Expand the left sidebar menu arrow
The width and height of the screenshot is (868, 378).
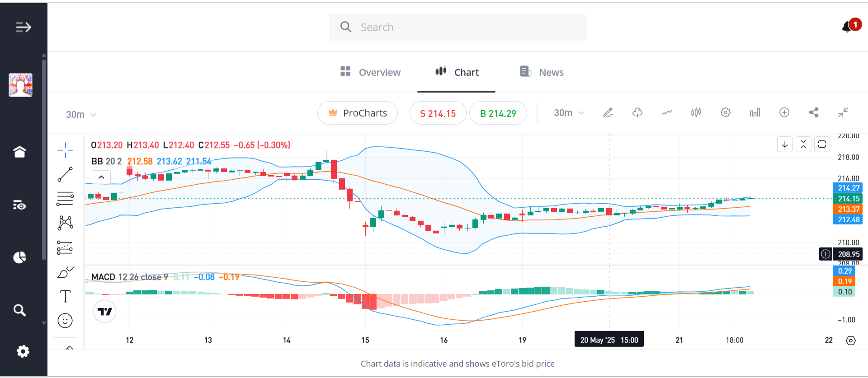[x=24, y=27]
